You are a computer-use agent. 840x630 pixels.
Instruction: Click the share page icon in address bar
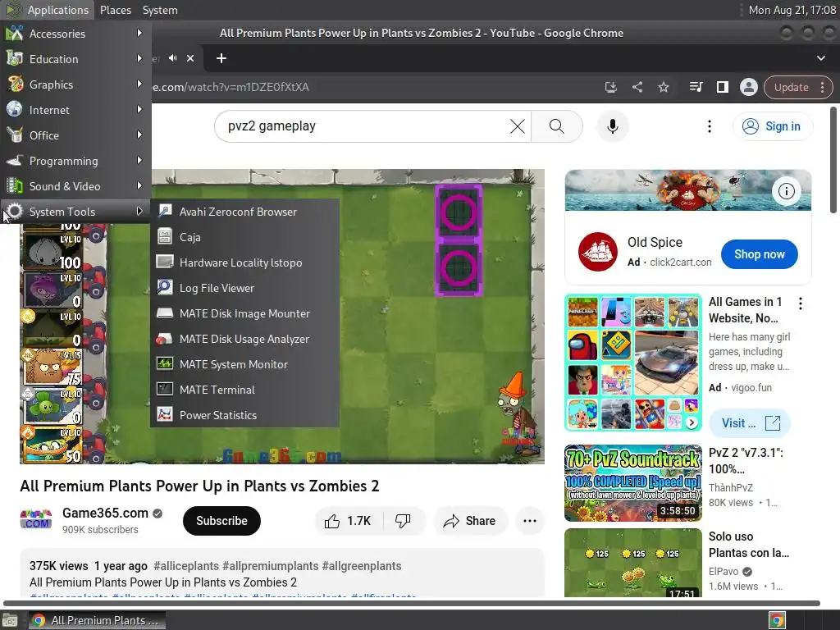click(x=637, y=87)
